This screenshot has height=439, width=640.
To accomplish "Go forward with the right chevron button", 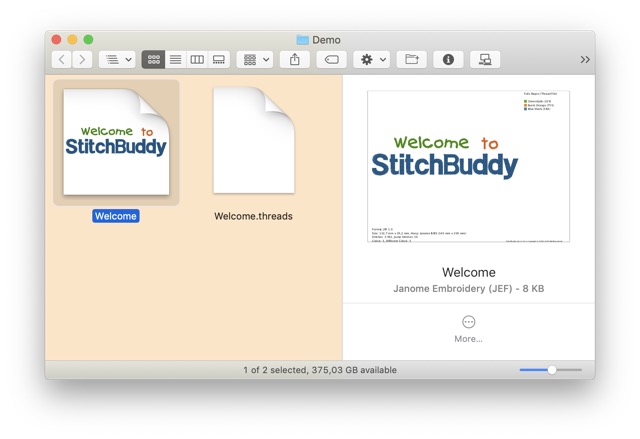I will click(82, 60).
